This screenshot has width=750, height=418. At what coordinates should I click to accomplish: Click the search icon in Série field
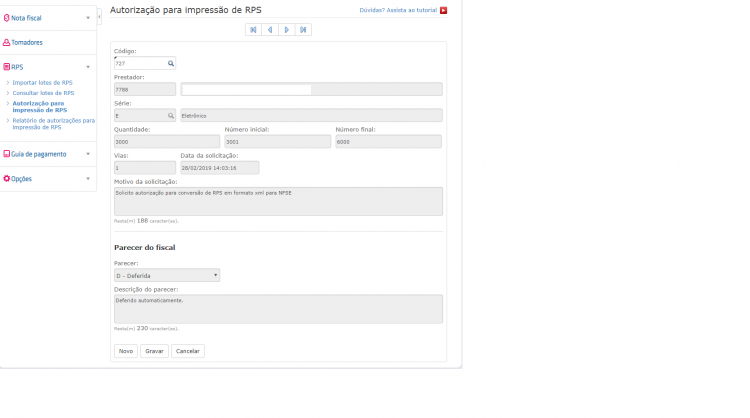(171, 116)
